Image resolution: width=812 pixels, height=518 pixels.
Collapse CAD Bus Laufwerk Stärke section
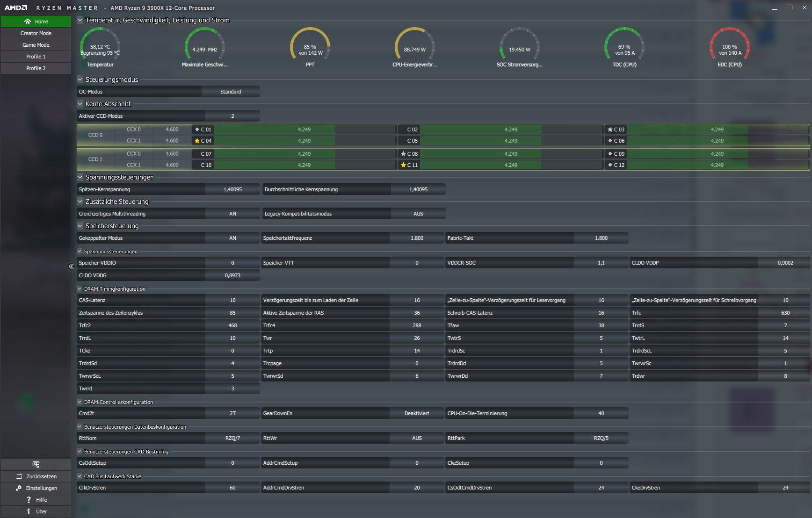pyautogui.click(x=80, y=476)
